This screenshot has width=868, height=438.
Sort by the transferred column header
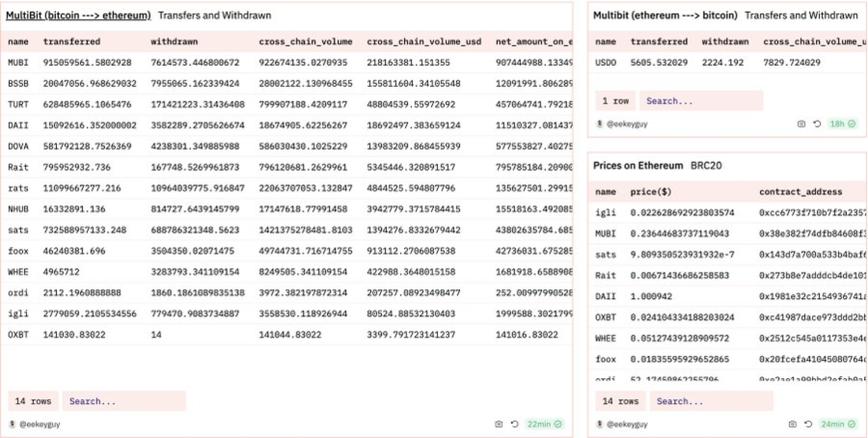pos(70,41)
